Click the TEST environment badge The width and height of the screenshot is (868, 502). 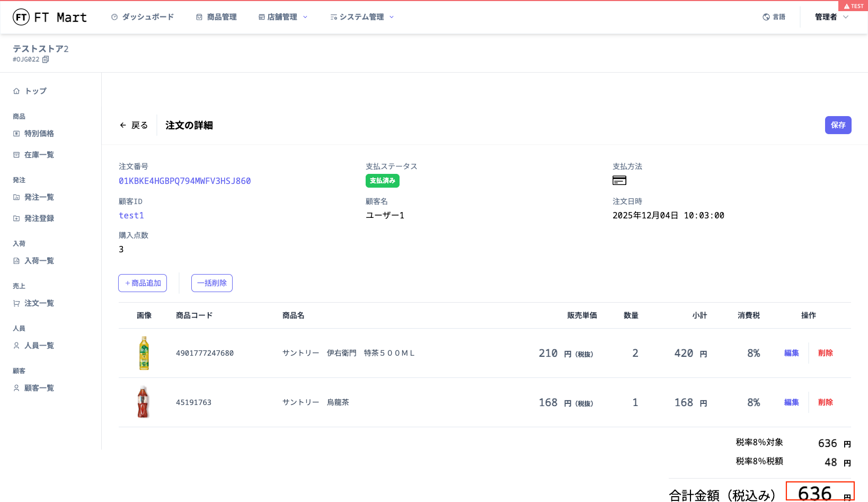pyautogui.click(x=853, y=6)
